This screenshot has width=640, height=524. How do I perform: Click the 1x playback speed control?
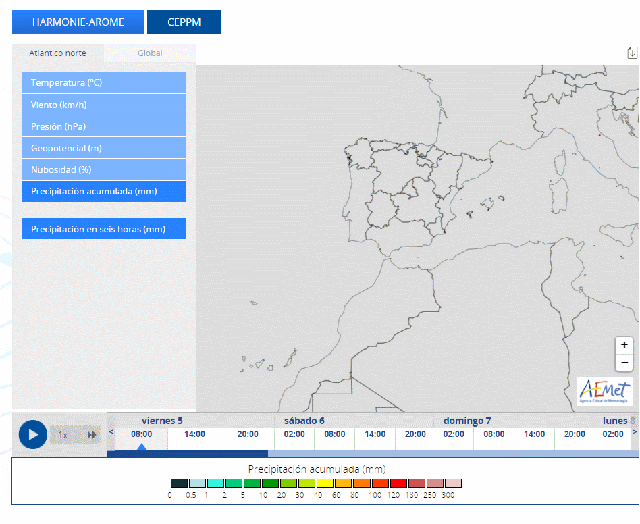pos(63,435)
